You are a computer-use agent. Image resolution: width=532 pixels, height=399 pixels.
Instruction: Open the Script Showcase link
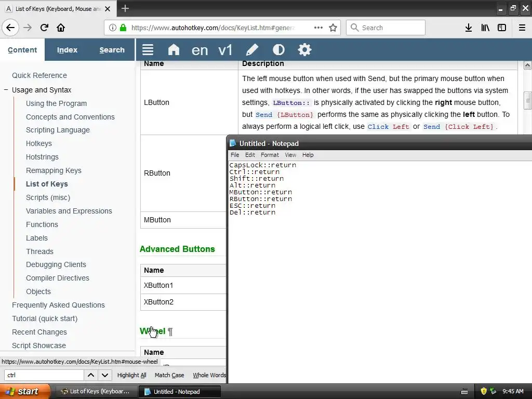tap(39, 345)
